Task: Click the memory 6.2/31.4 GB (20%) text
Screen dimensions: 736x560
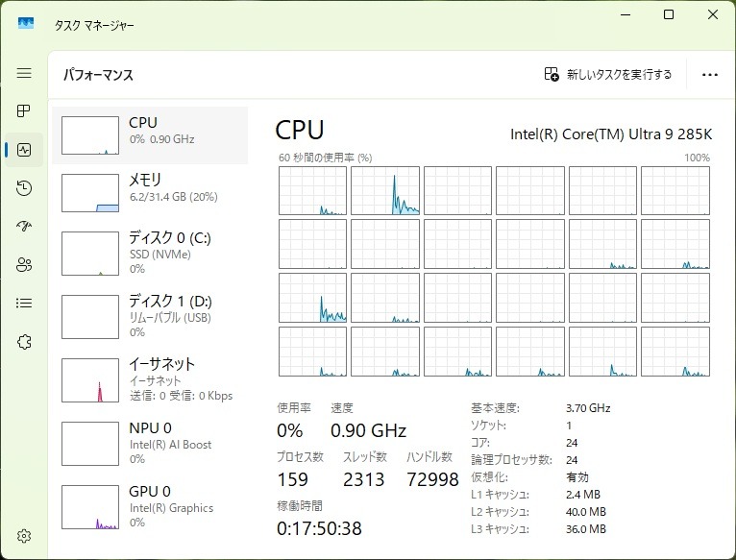Action: pos(174,197)
